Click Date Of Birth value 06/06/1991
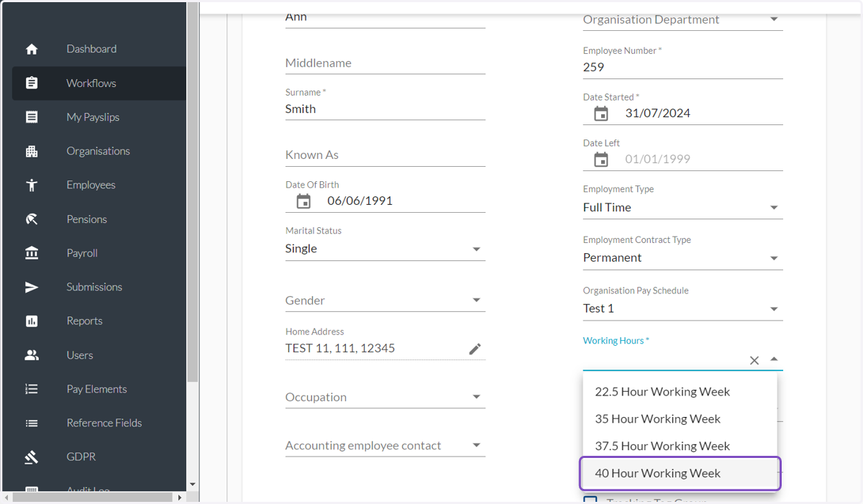 pos(360,201)
